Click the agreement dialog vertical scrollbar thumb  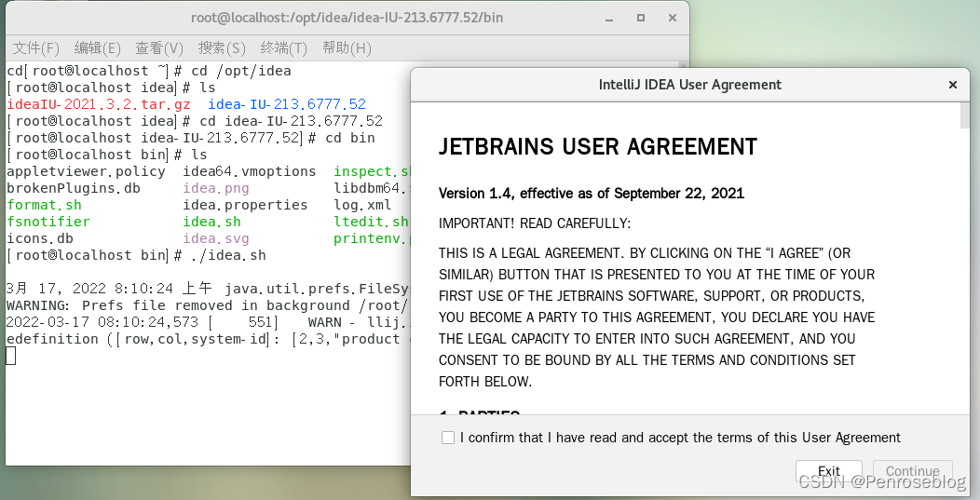pyautogui.click(x=964, y=115)
